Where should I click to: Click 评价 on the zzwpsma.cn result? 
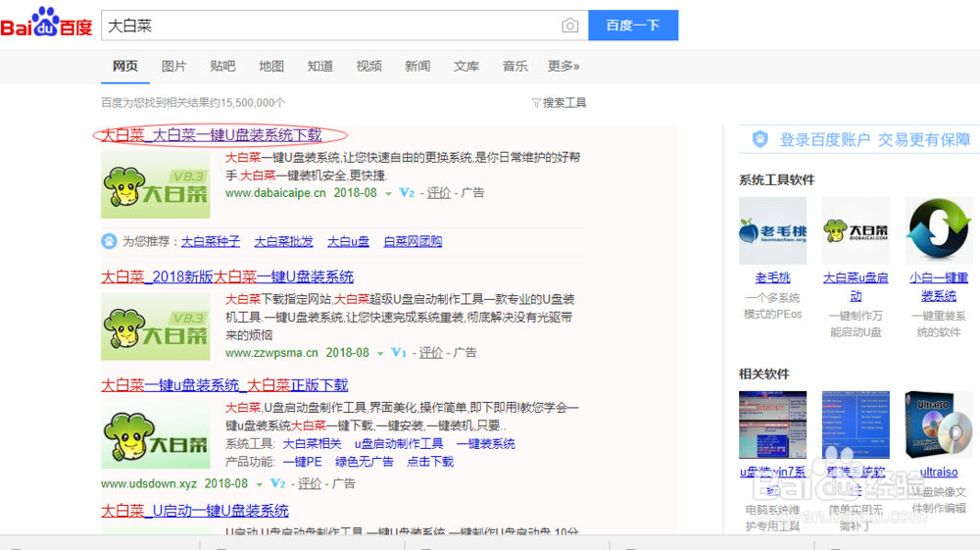coord(430,353)
